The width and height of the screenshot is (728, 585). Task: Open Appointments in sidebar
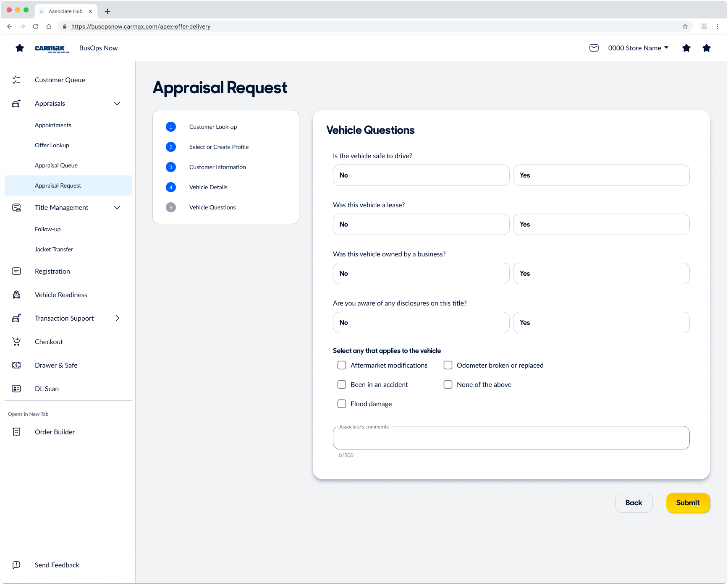pyautogui.click(x=53, y=125)
